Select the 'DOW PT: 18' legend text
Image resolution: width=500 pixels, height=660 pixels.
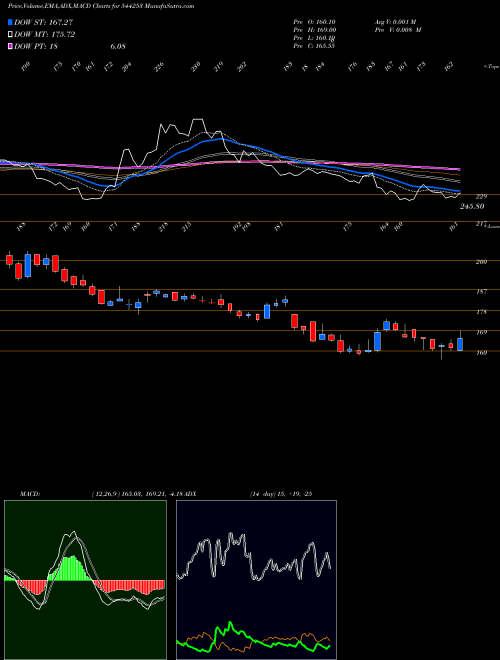[36, 46]
